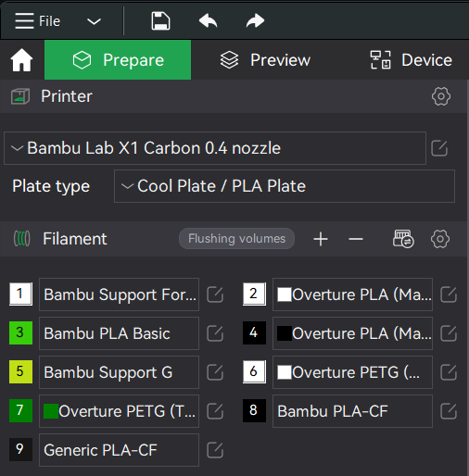Image resolution: width=469 pixels, height=476 pixels.
Task: Edit the printer preset
Action: coord(439,148)
